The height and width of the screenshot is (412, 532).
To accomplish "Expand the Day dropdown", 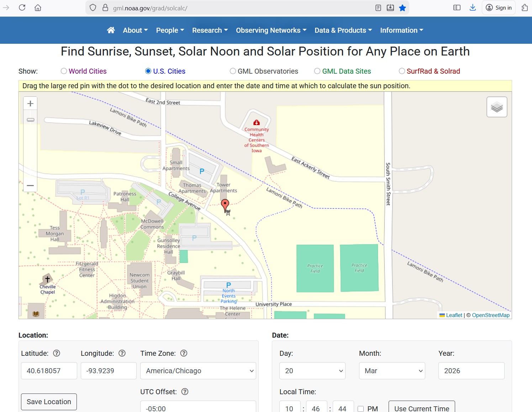I will (x=312, y=371).
